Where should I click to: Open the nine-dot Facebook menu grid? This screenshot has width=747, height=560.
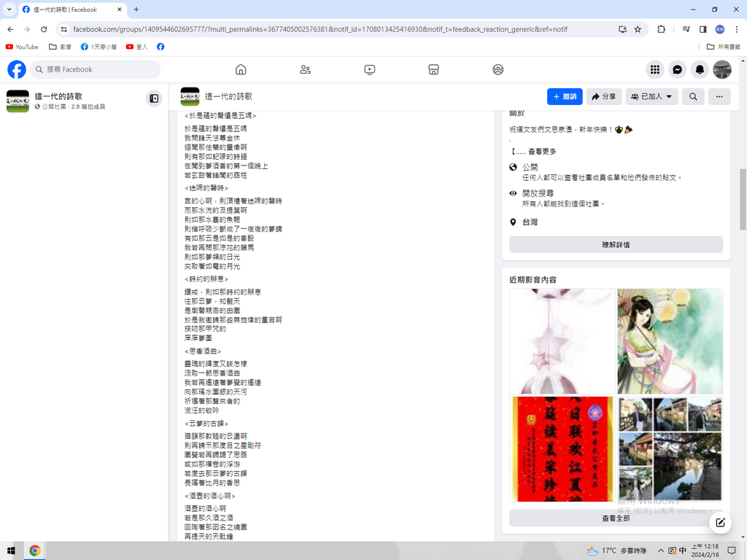[x=655, y=69]
